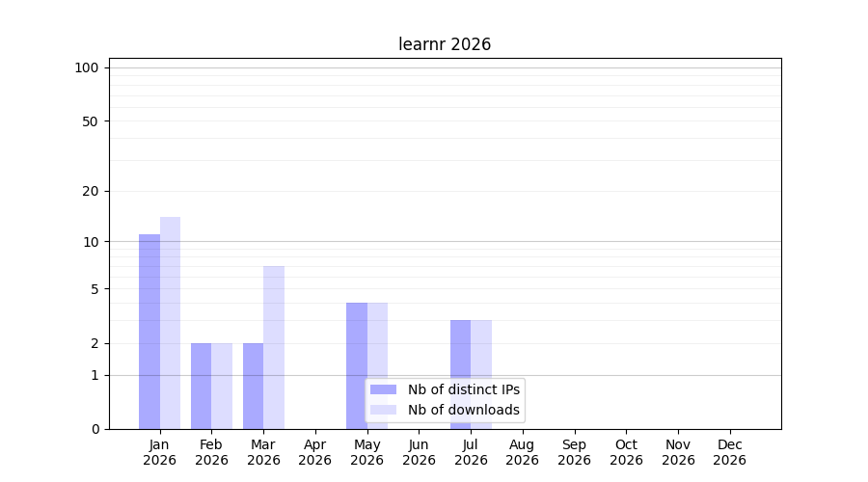Click the y-axis tick label '5'
The image size is (868, 482).
coord(95,289)
